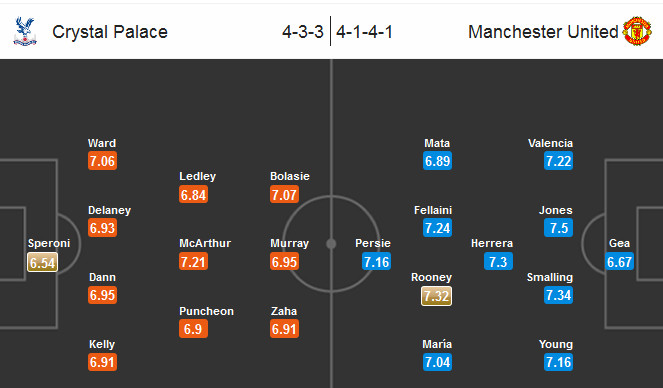Select player name Puncheon

[x=206, y=311]
